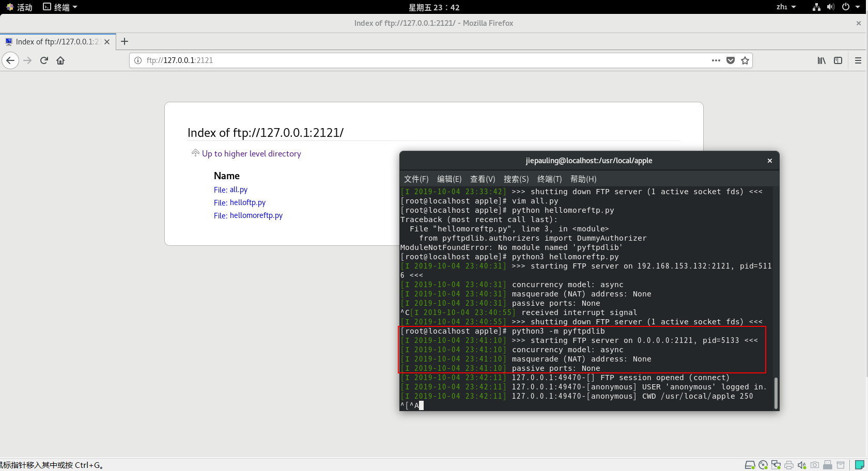This screenshot has width=868, height=471.
Task: Click the VM camera device status icon
Action: 815,465
